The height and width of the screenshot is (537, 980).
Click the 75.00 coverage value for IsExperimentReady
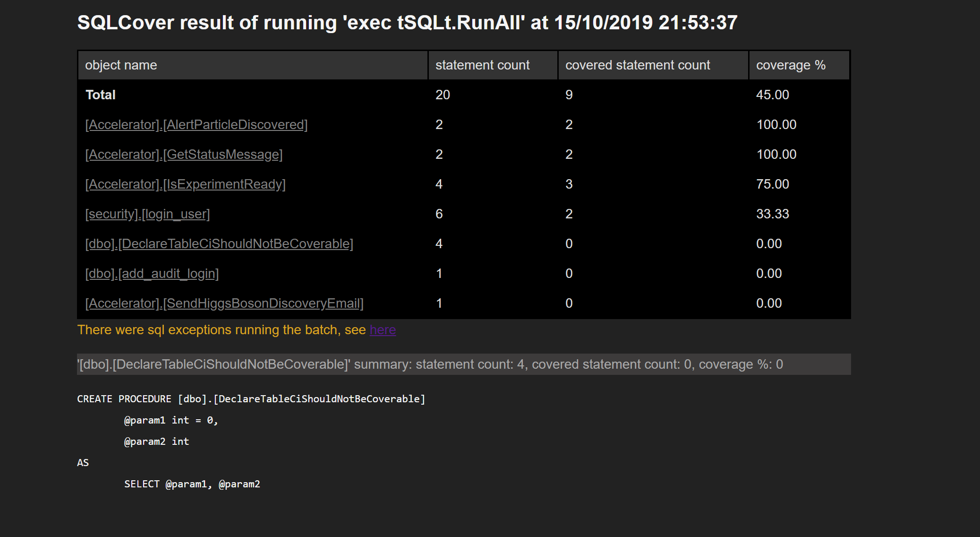[773, 184]
